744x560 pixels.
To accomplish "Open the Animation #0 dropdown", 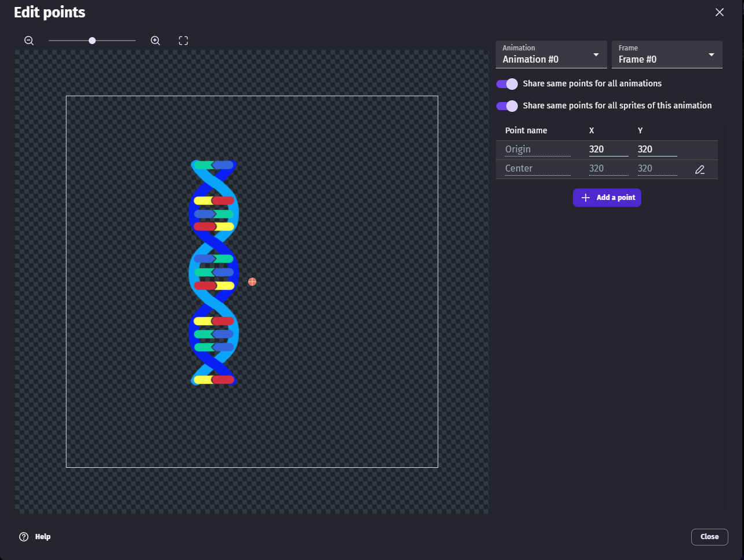I will tap(551, 54).
